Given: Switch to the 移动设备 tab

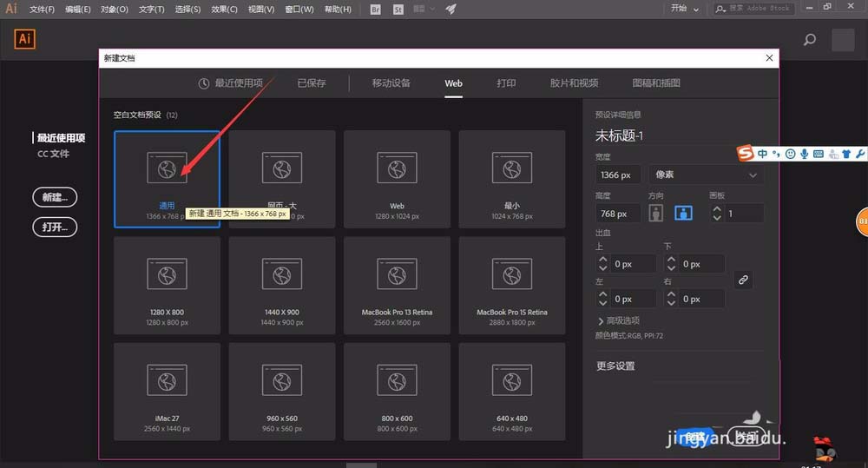Looking at the screenshot, I should [x=391, y=83].
